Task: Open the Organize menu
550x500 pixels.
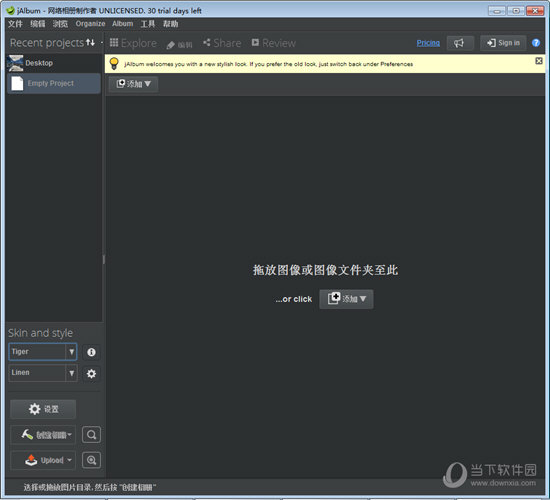Action: tap(90, 24)
